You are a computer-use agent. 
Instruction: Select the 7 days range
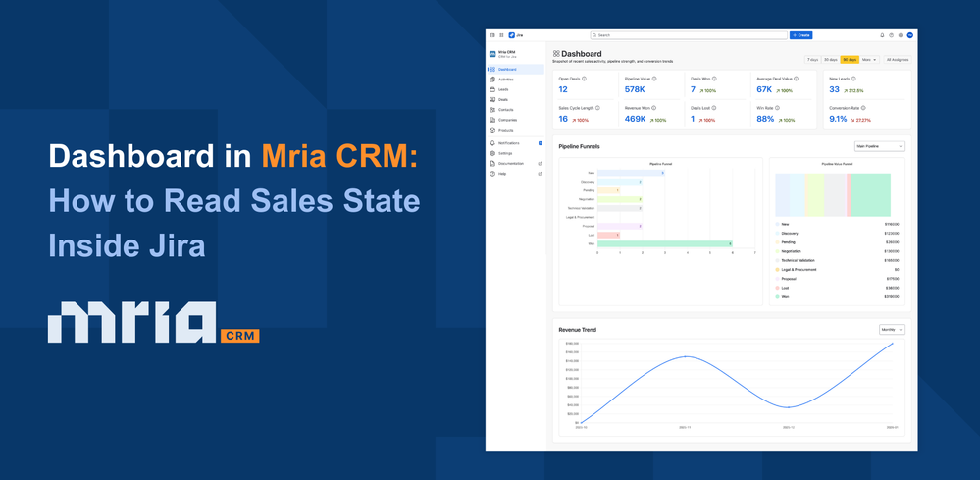coord(812,59)
